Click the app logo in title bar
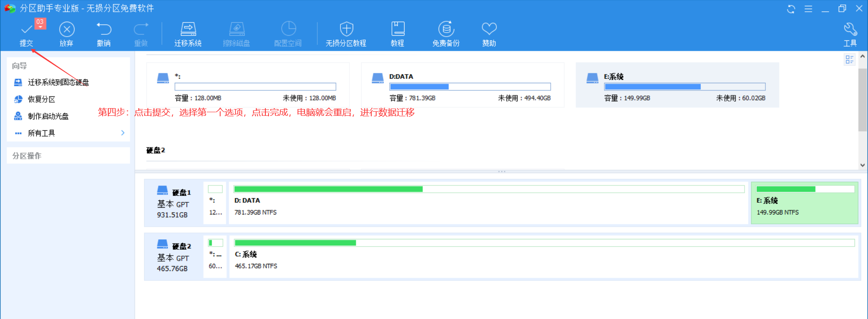The width and height of the screenshot is (868, 319). (10, 9)
